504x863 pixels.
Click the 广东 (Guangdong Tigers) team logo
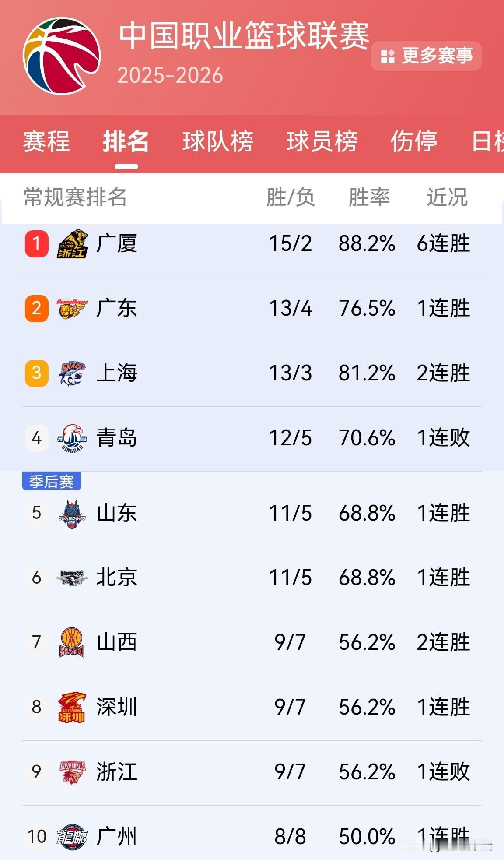(x=71, y=309)
